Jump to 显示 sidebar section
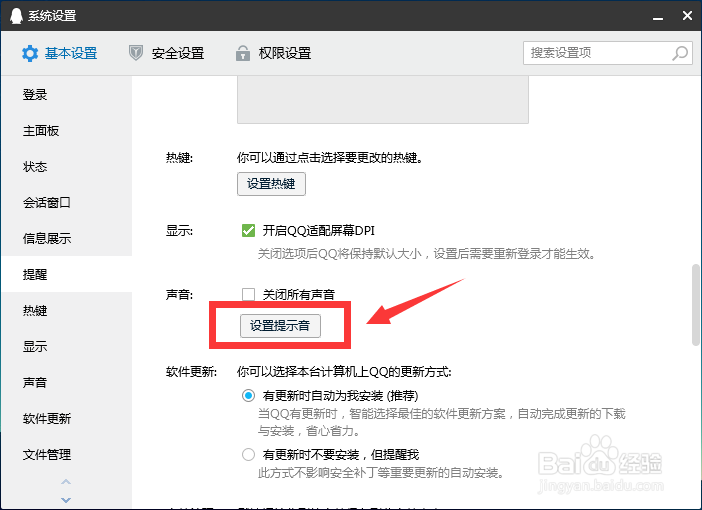 point(66,346)
